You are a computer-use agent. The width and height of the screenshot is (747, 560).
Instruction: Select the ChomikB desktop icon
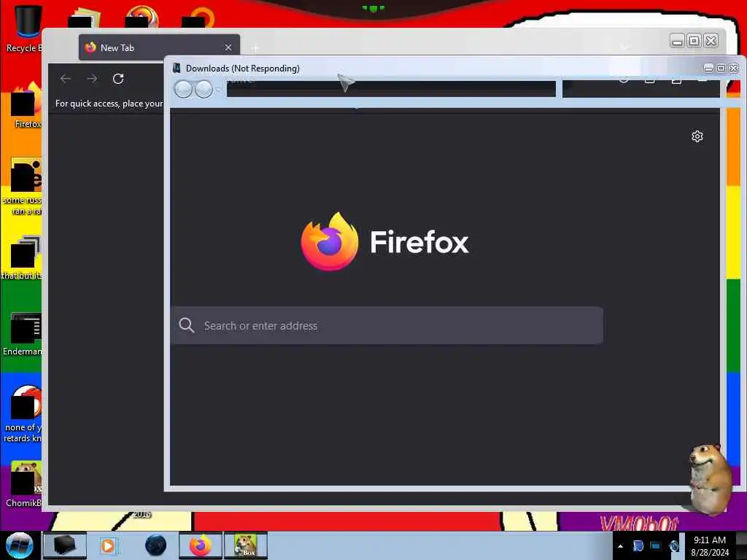pos(25,484)
